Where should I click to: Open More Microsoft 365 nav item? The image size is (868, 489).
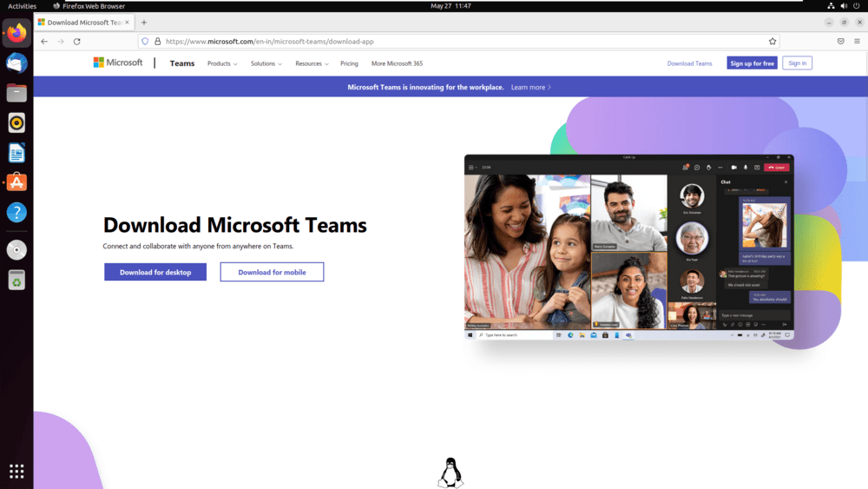click(x=397, y=63)
